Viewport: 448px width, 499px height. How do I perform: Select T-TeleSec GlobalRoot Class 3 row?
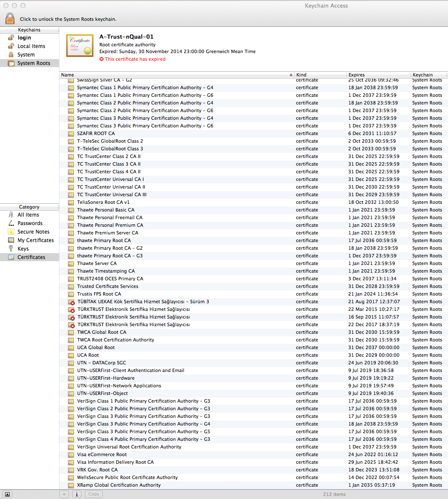(x=253, y=149)
